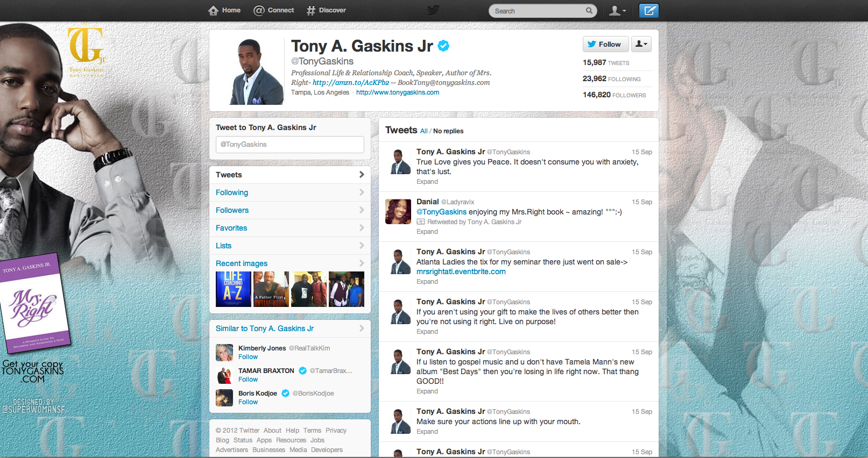Screen dimensions: 868x458
Task: Show All tweets filter
Action: point(424,131)
